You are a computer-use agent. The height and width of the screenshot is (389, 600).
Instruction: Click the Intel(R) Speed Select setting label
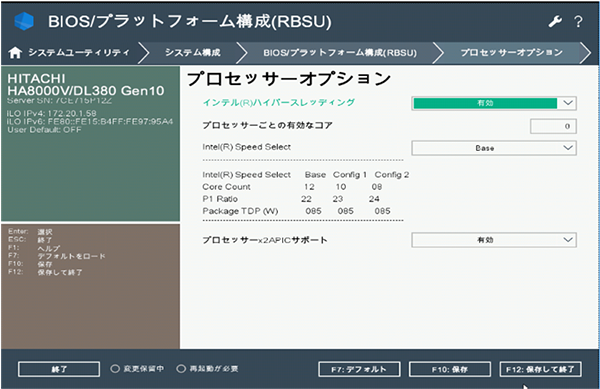[246, 147]
